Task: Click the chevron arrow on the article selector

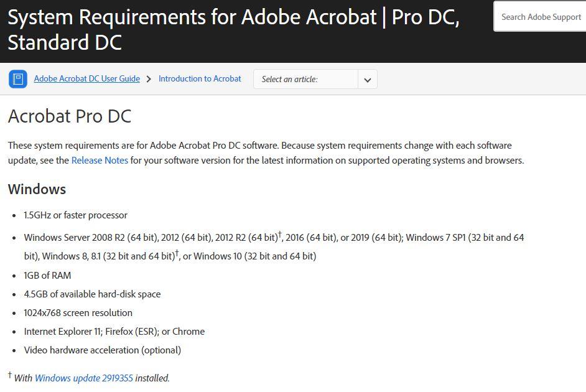Action: pyautogui.click(x=367, y=79)
